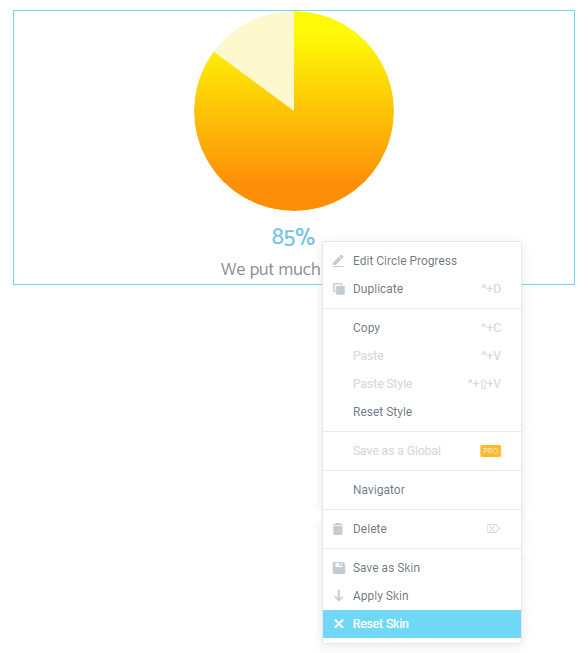Click the backspace key icon beside Delete
588x653 pixels.
click(x=493, y=528)
